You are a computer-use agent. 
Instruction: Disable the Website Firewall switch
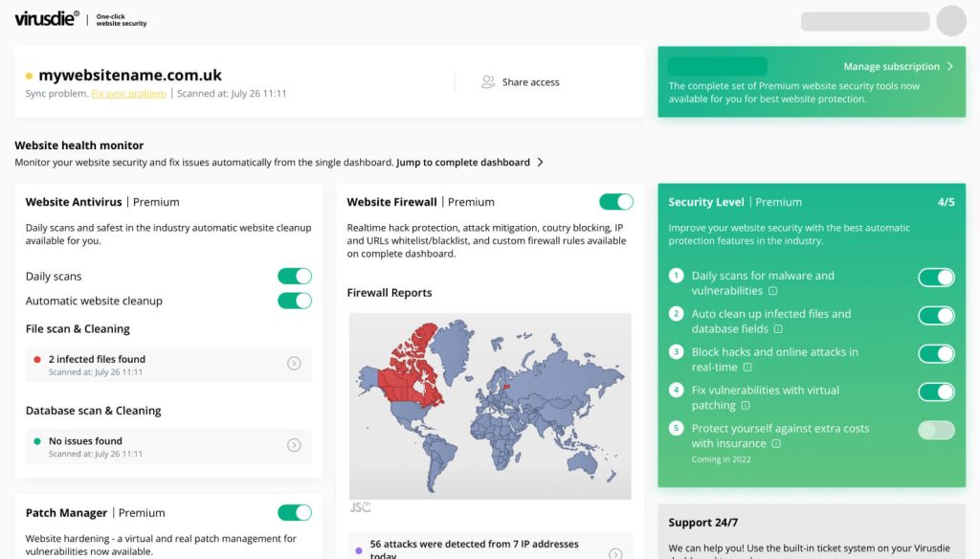(616, 201)
